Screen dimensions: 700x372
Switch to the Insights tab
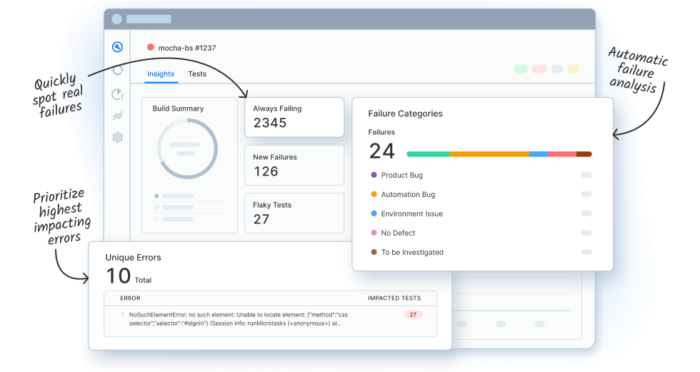point(161,74)
